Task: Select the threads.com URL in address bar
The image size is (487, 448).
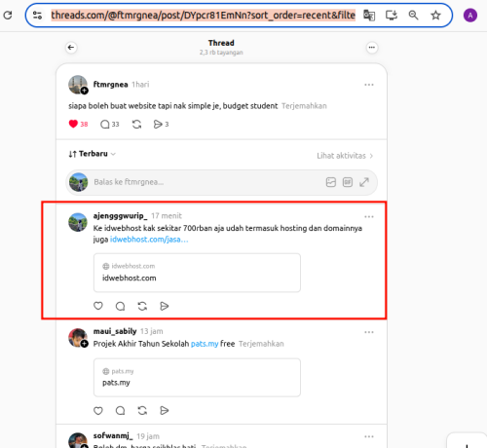Action: coord(204,15)
